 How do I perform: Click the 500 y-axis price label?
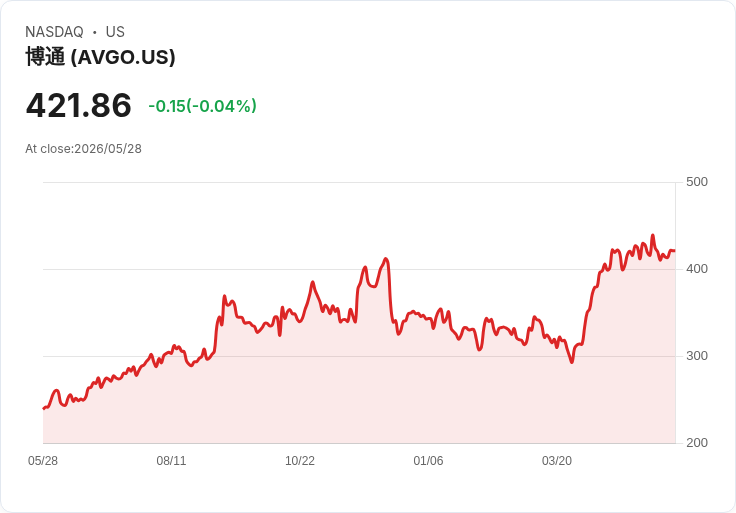(697, 182)
